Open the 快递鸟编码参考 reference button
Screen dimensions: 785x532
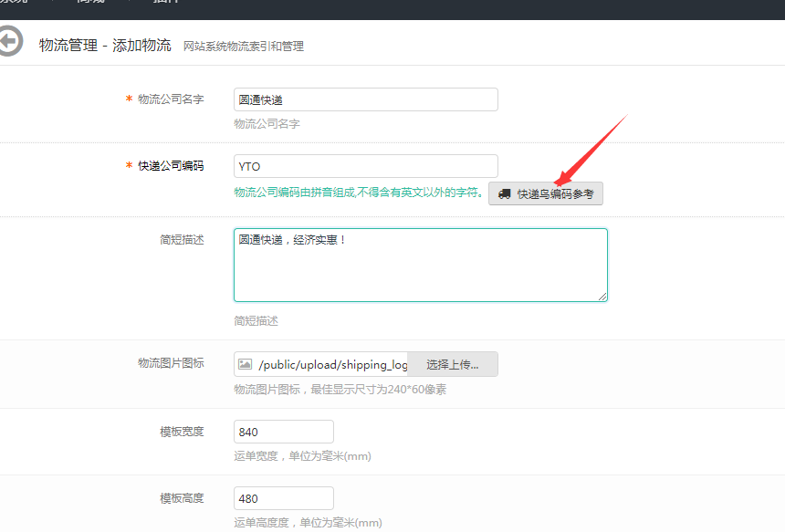(x=546, y=193)
